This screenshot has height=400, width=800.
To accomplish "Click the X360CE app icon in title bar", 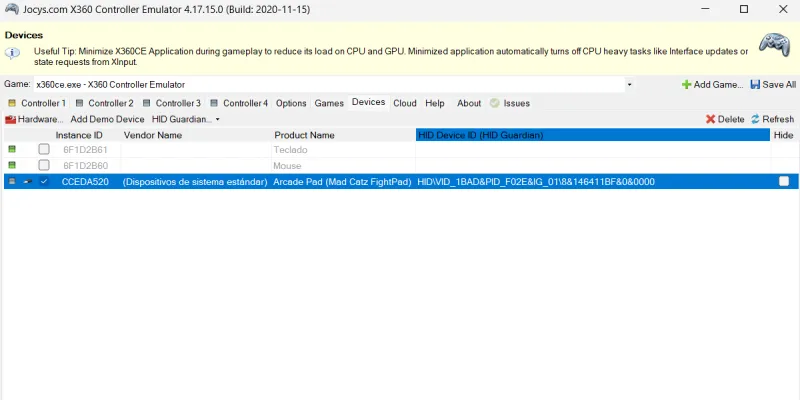I will coord(12,9).
